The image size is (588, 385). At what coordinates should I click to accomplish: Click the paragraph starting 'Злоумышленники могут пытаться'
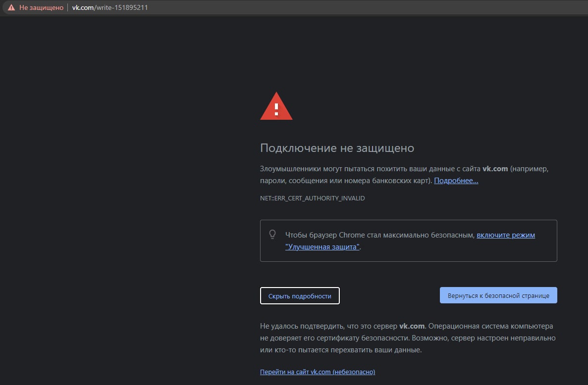click(x=404, y=175)
